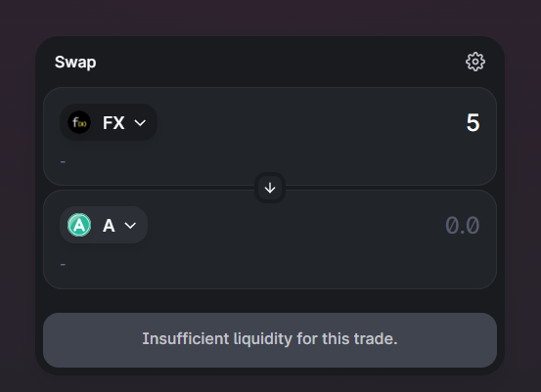Image resolution: width=541 pixels, height=392 pixels.
Task: Click the dark background outside the swap card
Action: coord(269,18)
